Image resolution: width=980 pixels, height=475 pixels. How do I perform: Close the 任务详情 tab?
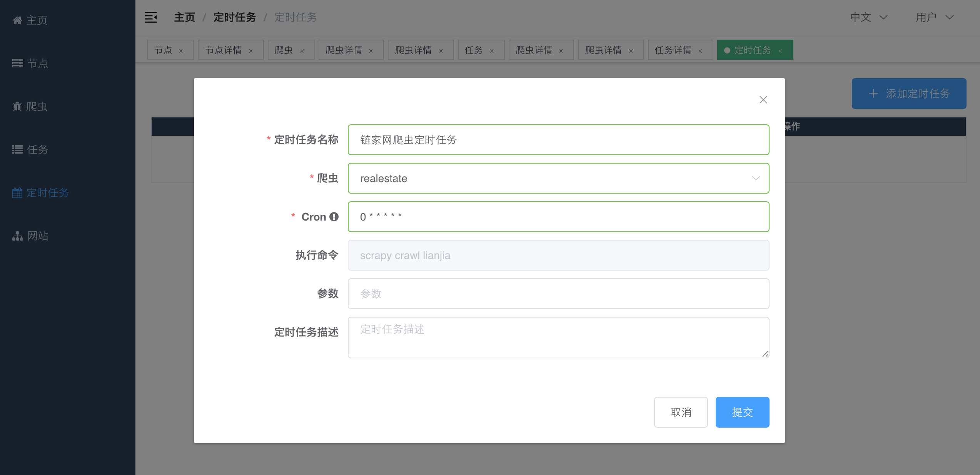coord(700,51)
